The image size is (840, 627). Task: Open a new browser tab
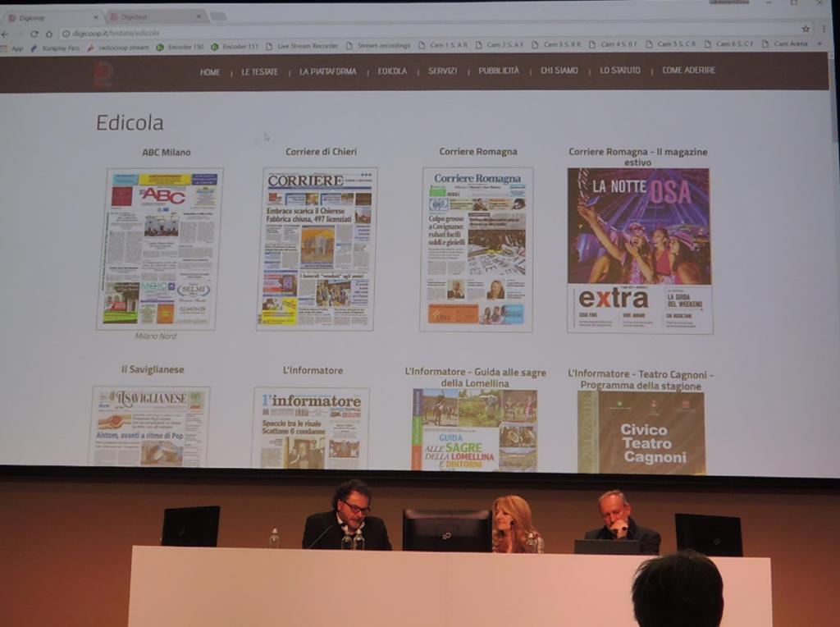(x=217, y=16)
